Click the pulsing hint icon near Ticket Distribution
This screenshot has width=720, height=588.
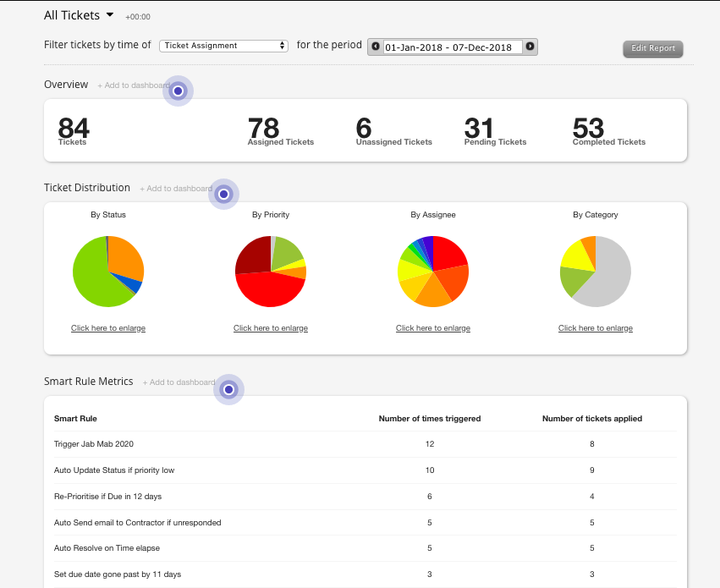click(x=223, y=194)
